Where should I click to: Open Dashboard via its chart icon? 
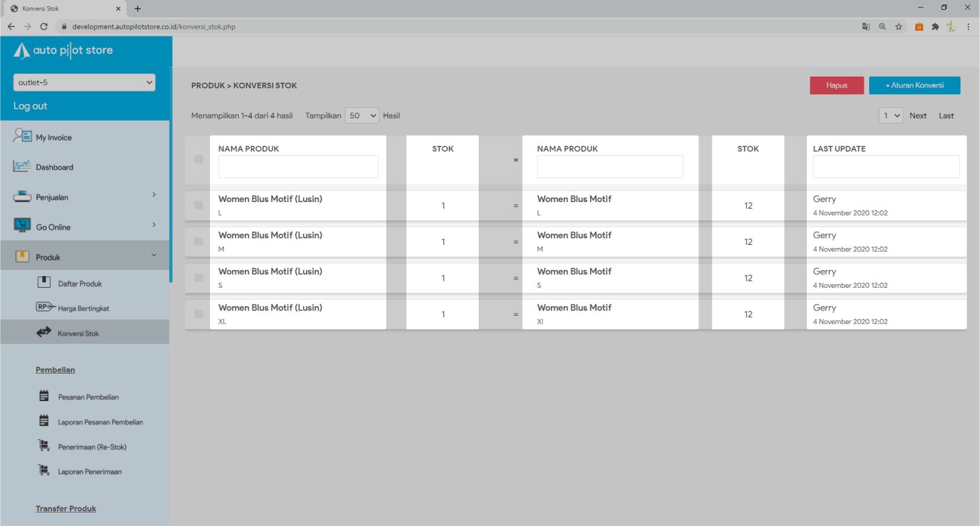pyautogui.click(x=22, y=166)
